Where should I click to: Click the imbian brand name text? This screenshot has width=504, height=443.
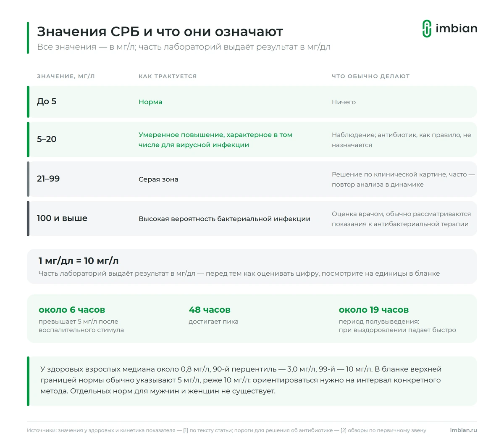tap(456, 29)
